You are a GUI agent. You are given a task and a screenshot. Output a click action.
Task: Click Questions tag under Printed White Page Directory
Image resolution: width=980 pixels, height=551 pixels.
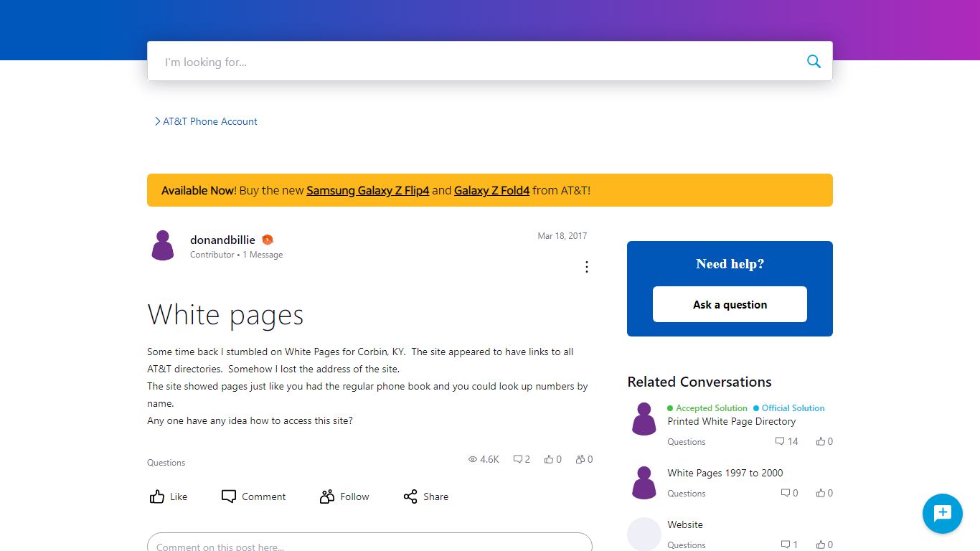pyautogui.click(x=687, y=442)
